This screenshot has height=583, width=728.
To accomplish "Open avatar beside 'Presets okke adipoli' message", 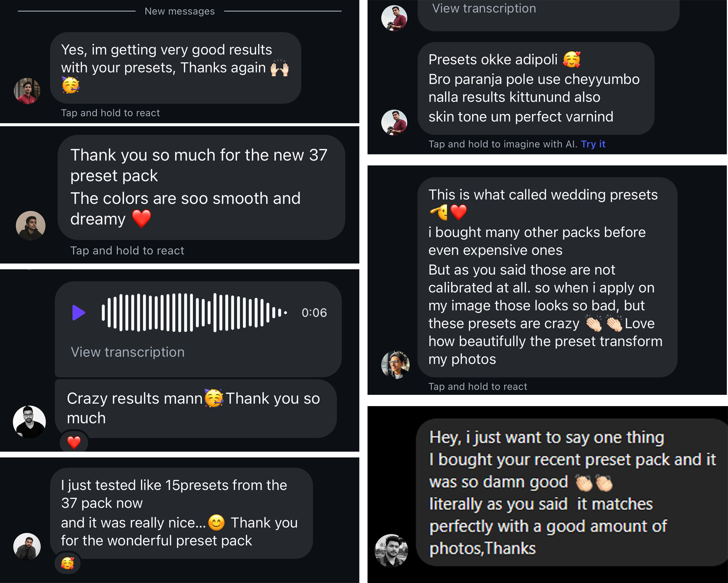I will click(394, 122).
